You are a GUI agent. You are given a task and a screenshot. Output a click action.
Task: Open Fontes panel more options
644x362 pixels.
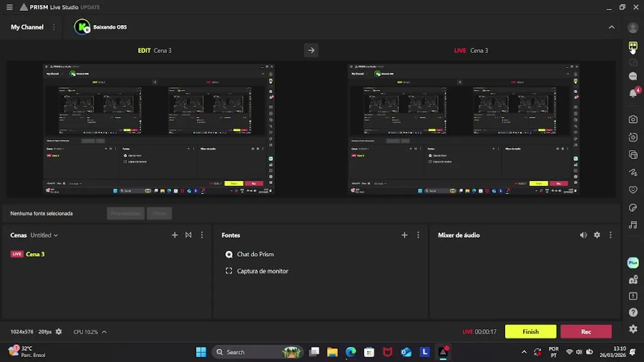tap(418, 235)
